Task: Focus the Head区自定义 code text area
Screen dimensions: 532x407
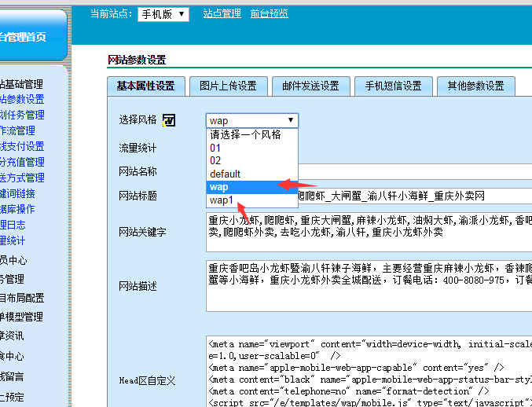Action: pos(369,372)
